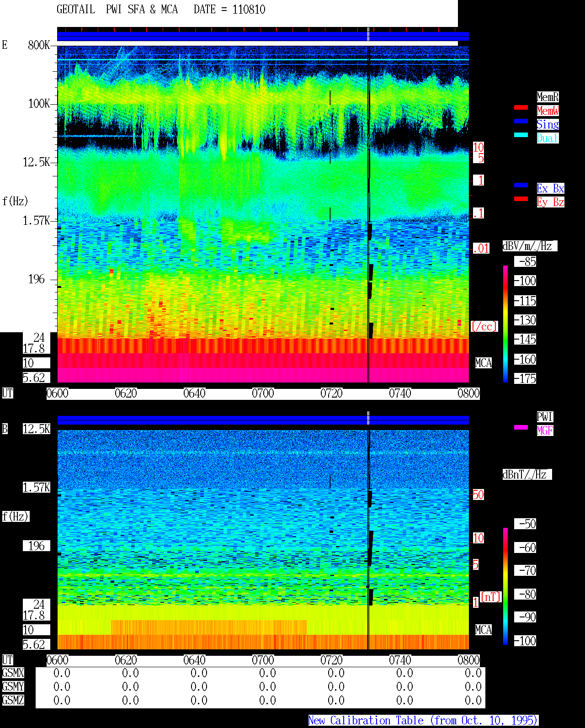Click the cyan Dual legend swatch
The width and height of the screenshot is (585, 728).
(x=521, y=135)
